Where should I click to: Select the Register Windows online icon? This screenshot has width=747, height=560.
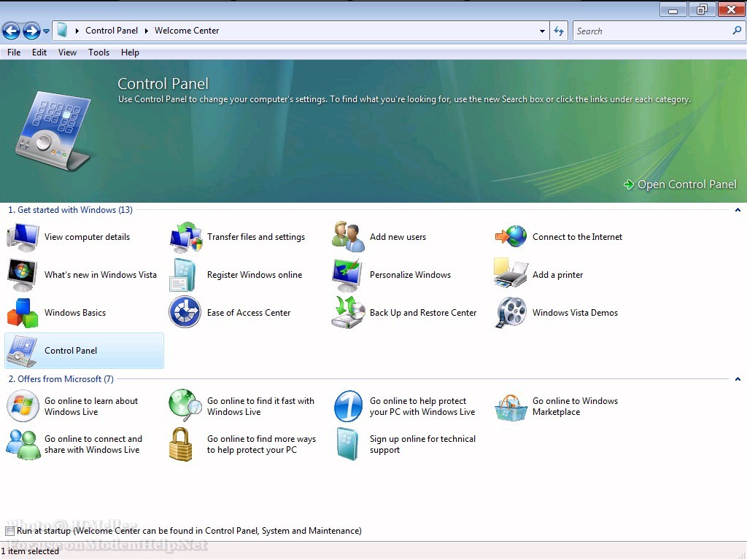point(182,275)
